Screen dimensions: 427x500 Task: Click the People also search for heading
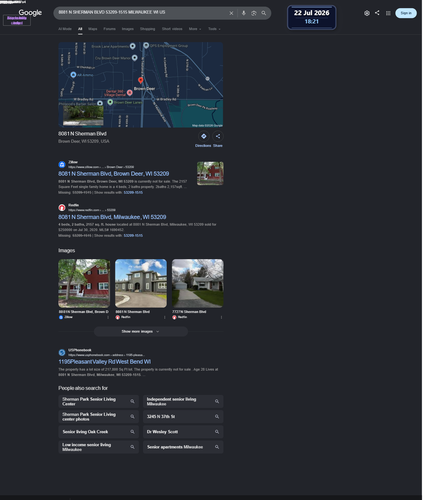coord(83,388)
